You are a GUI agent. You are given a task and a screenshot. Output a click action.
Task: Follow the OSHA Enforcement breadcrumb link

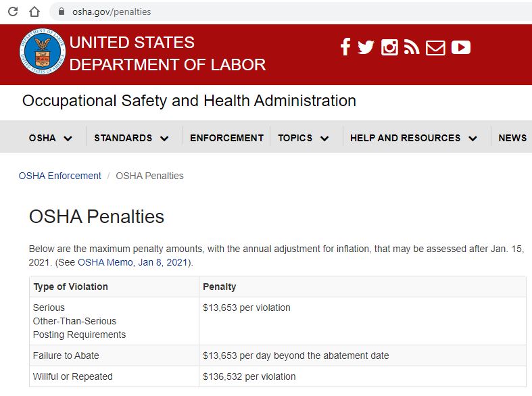tap(59, 176)
